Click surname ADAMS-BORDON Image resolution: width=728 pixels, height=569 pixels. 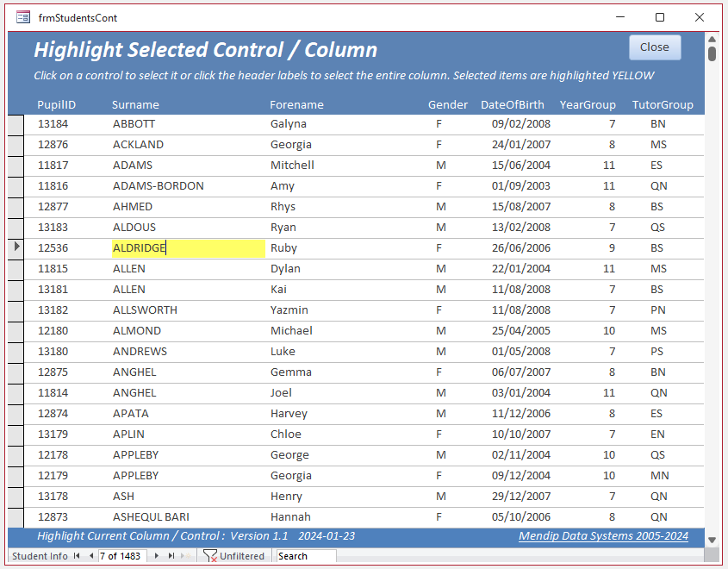(159, 186)
